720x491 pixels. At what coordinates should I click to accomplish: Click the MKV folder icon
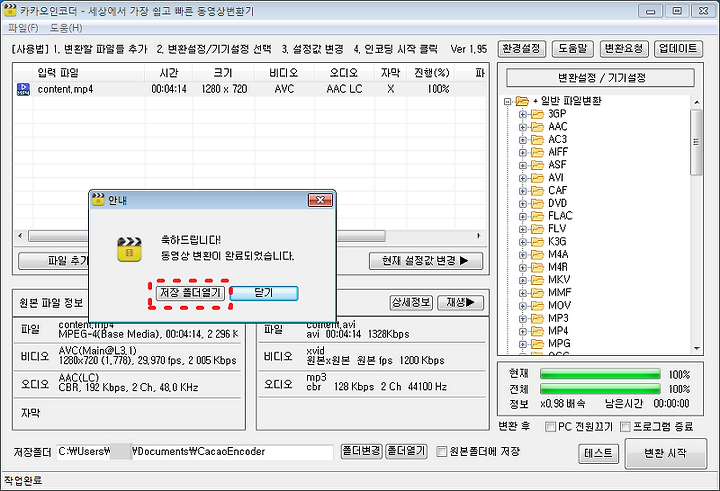coord(537,280)
